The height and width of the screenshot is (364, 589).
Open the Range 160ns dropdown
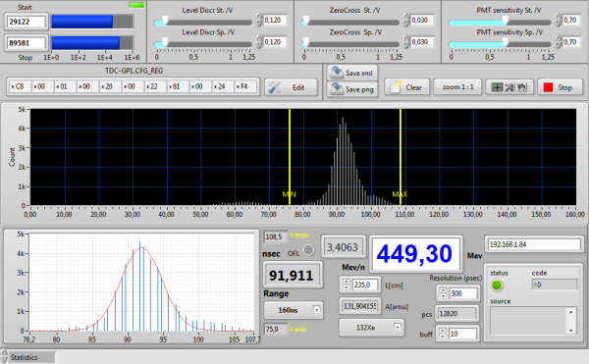pos(293,310)
